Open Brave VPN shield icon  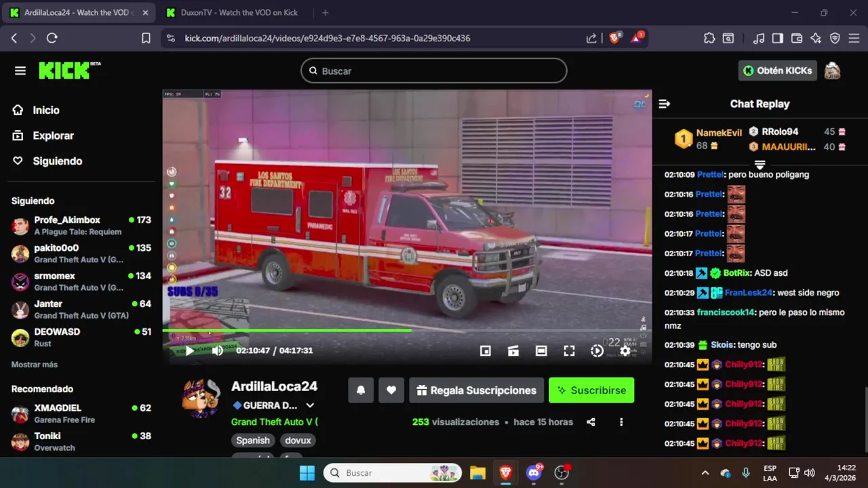835,38
